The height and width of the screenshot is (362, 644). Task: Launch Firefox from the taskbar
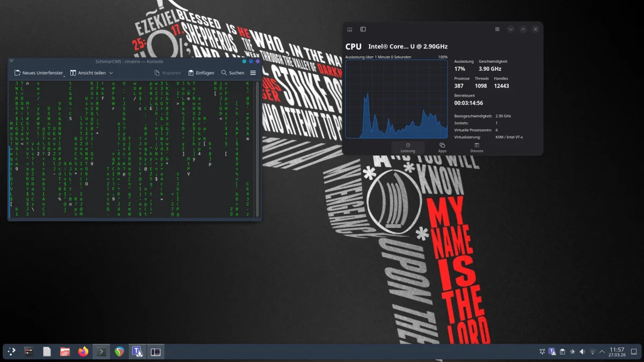83,352
